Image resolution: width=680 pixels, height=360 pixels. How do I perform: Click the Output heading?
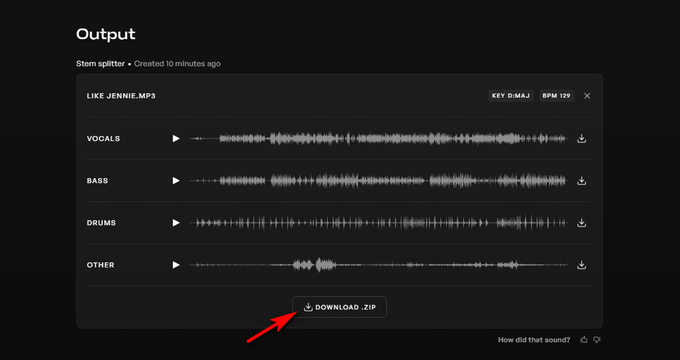106,34
